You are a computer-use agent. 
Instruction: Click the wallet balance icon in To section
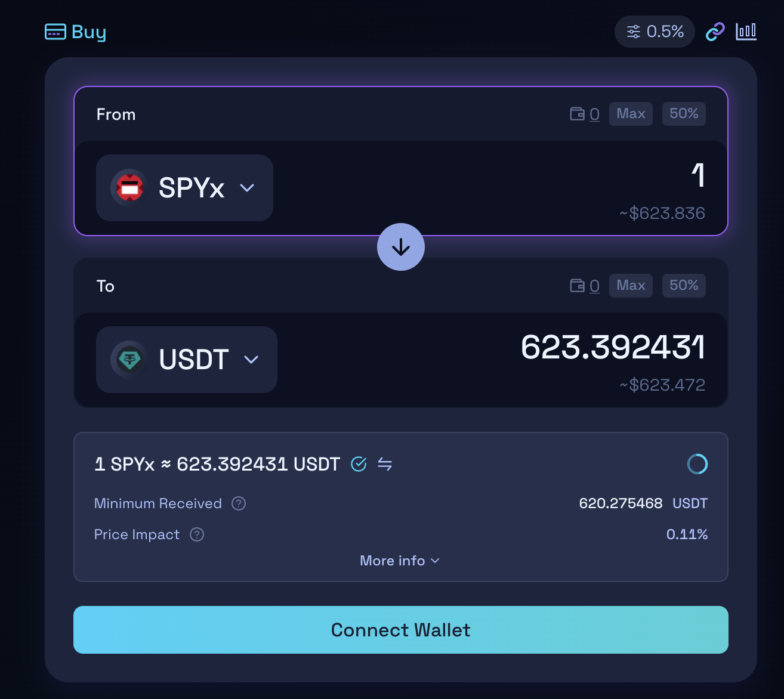pyautogui.click(x=577, y=286)
